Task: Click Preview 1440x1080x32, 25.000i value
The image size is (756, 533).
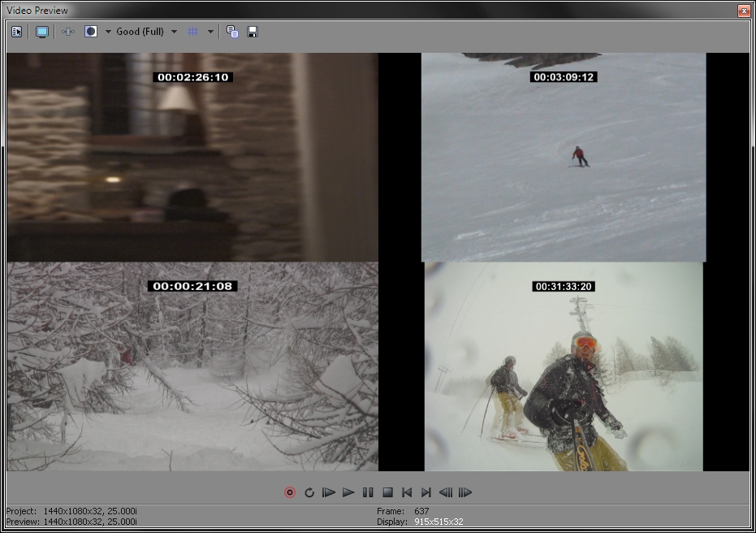Action: pyautogui.click(x=90, y=522)
